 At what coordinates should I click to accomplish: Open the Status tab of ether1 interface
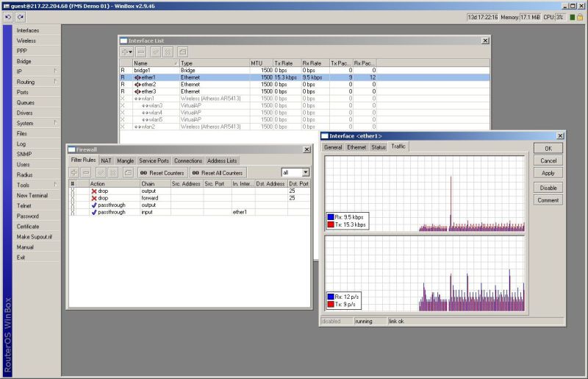coord(379,147)
